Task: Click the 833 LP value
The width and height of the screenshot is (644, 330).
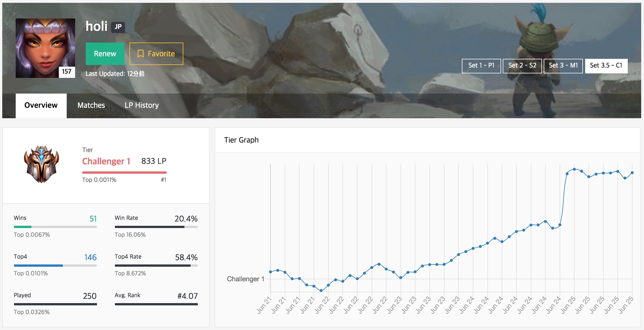Action: (x=154, y=161)
